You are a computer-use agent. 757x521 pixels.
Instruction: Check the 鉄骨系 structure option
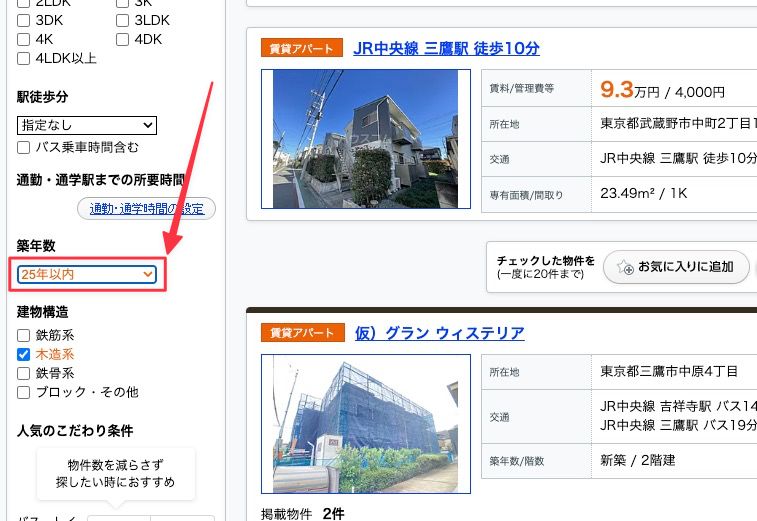coord(24,373)
